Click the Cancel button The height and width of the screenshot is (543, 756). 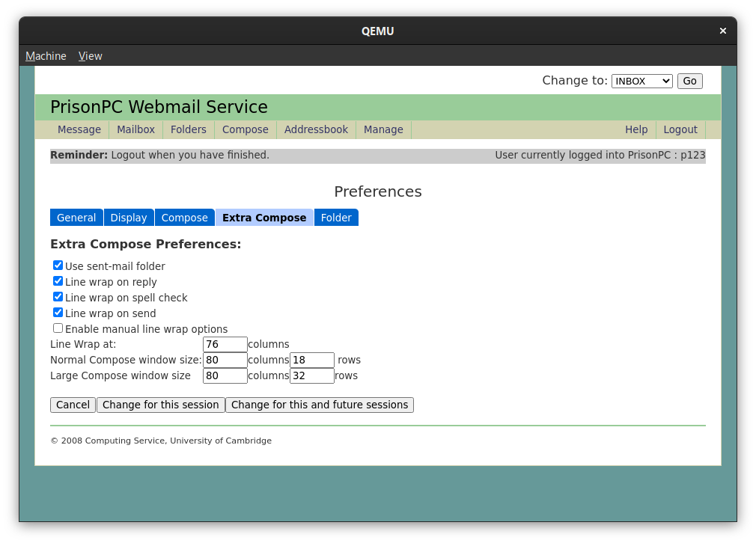(x=73, y=405)
